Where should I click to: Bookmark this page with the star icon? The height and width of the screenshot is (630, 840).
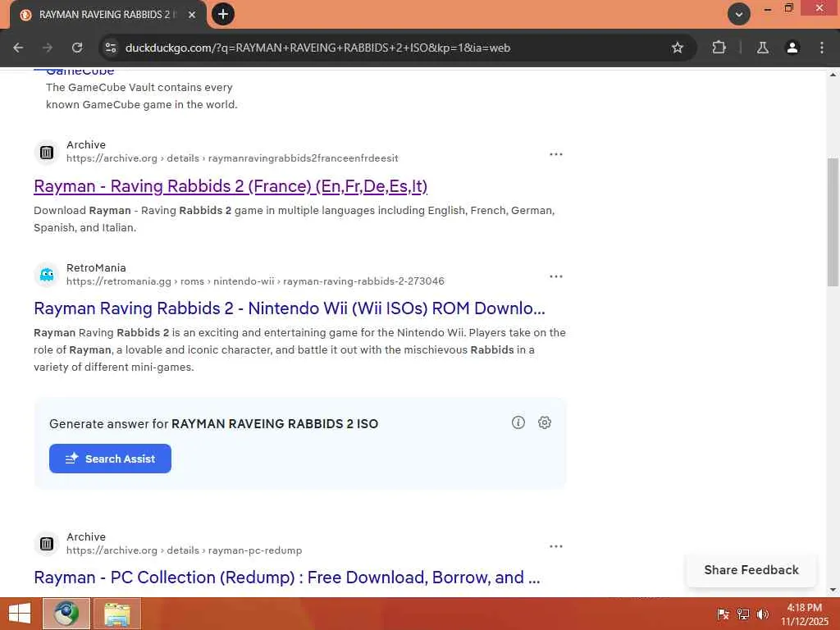[677, 48]
